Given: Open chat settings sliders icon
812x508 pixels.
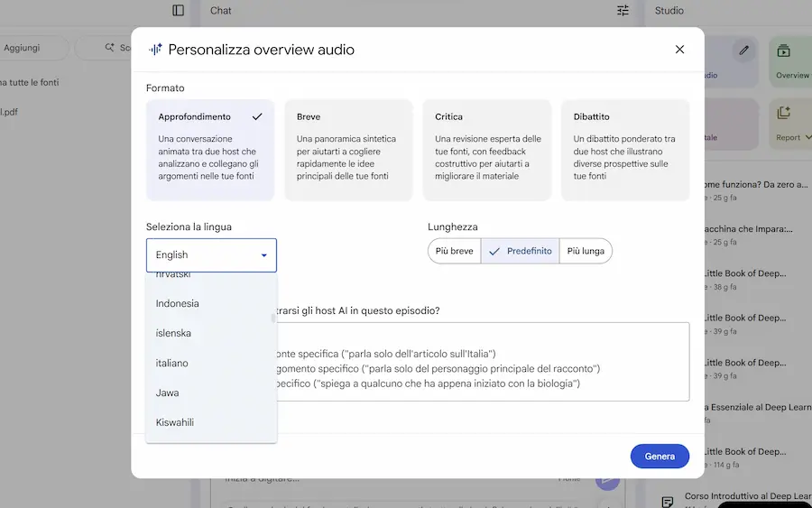Looking at the screenshot, I should point(623,11).
